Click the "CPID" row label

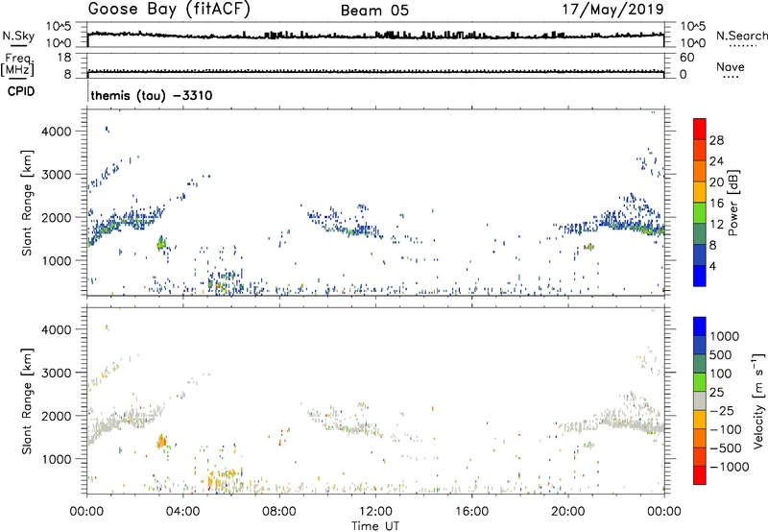coord(21,91)
